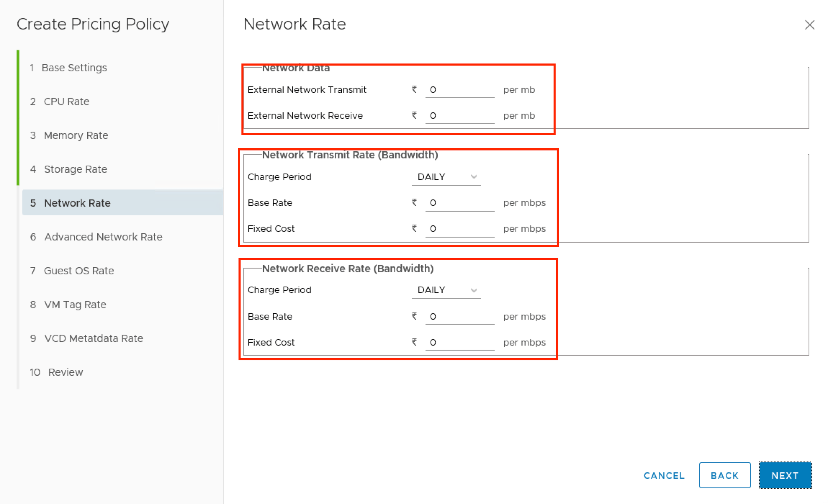
Task: Click the BACK button
Action: click(x=724, y=476)
